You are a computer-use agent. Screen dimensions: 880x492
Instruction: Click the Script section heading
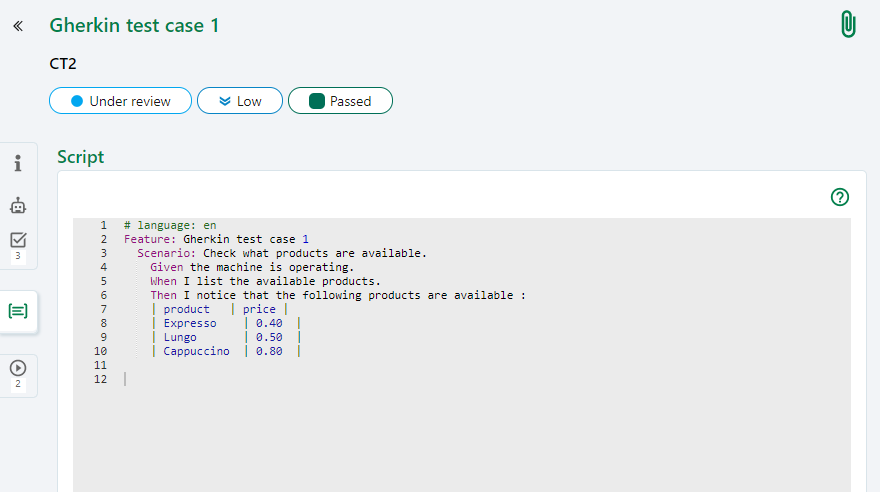point(81,156)
